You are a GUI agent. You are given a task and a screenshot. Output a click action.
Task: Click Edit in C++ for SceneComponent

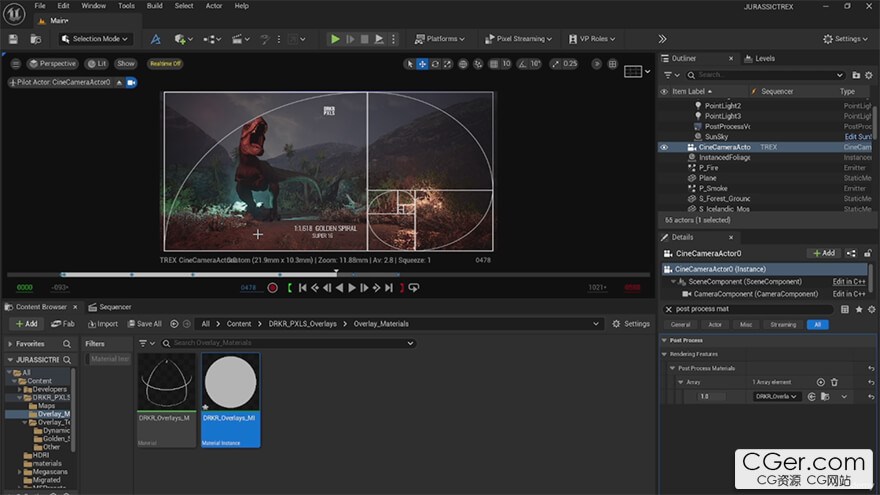tap(849, 282)
